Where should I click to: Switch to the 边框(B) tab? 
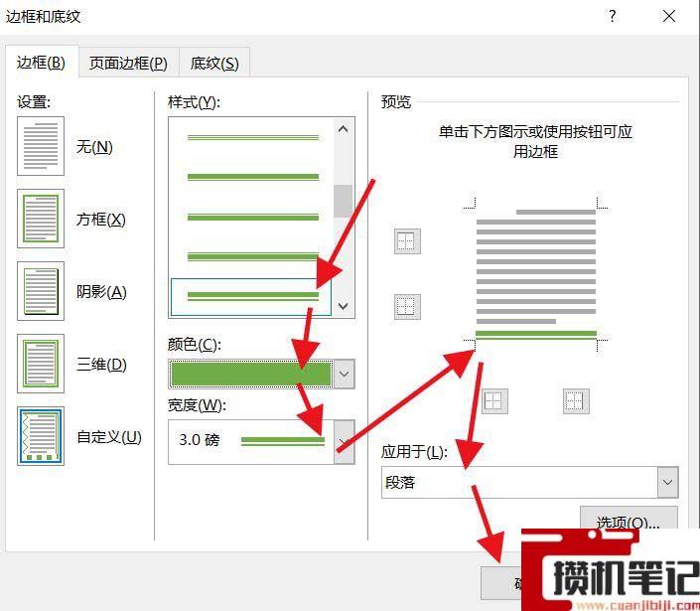(42, 63)
